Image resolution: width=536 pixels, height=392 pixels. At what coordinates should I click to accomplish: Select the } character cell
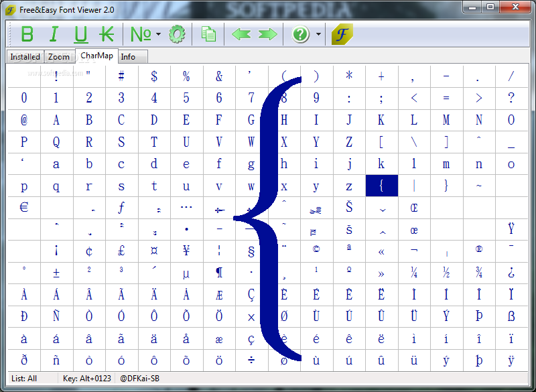[446, 186]
